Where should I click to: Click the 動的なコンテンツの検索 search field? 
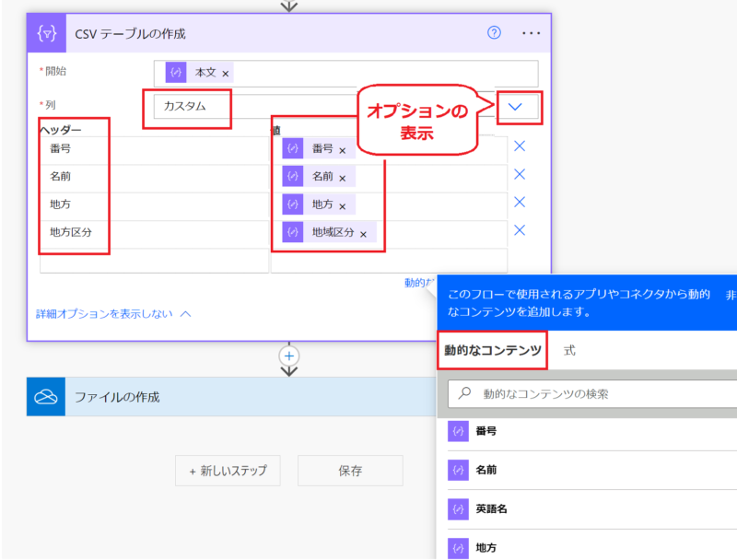click(x=599, y=393)
